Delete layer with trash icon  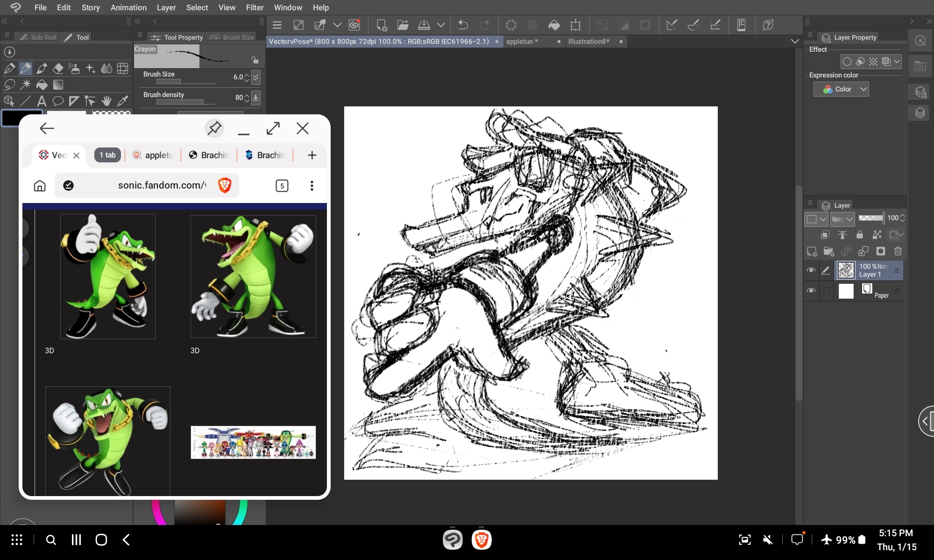pos(898,252)
